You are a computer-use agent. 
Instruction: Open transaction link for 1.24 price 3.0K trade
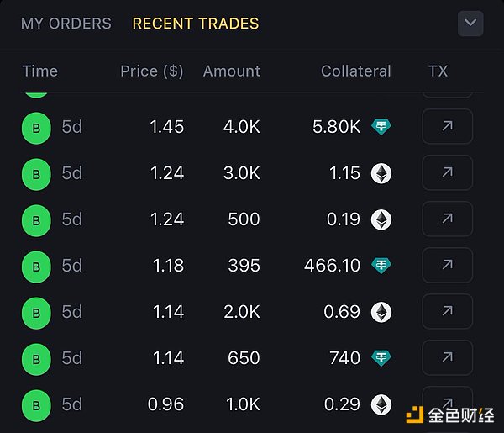[447, 173]
